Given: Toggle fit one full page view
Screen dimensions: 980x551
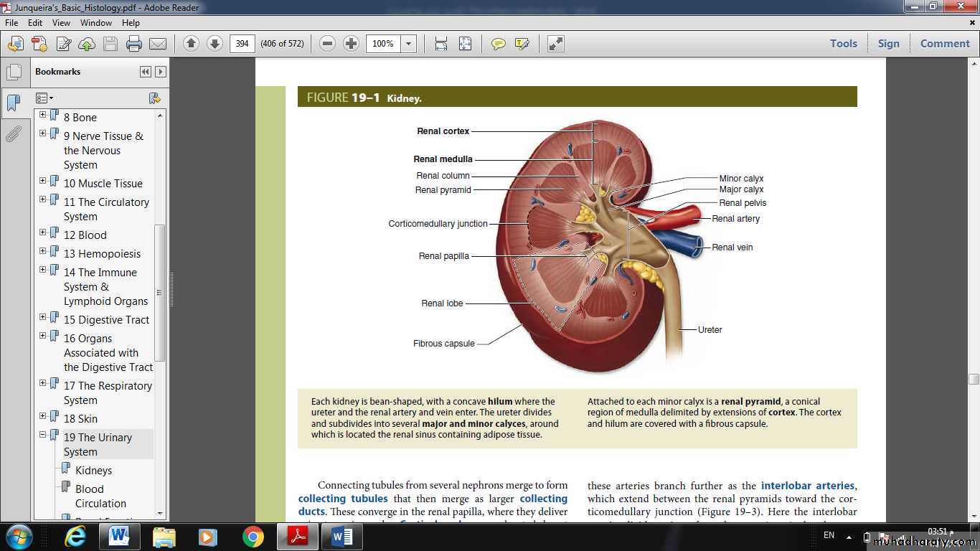Looking at the screenshot, I should click(x=465, y=44).
